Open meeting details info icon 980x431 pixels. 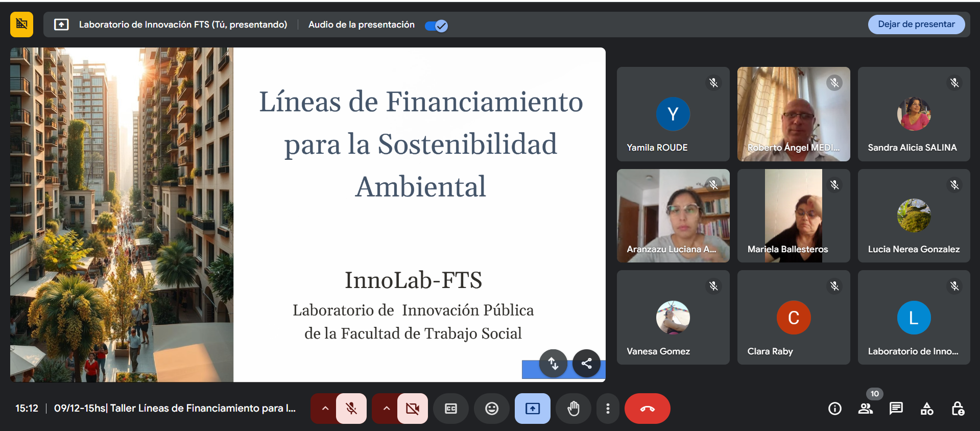[835, 409]
